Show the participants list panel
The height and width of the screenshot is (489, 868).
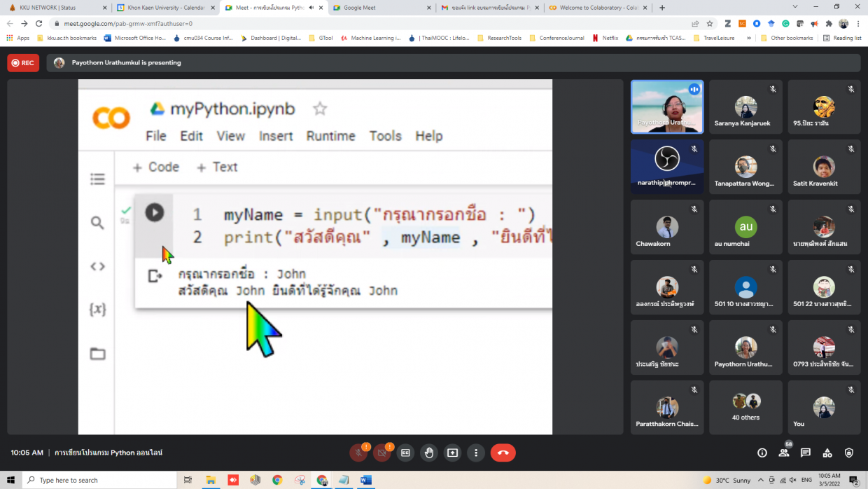pyautogui.click(x=784, y=453)
